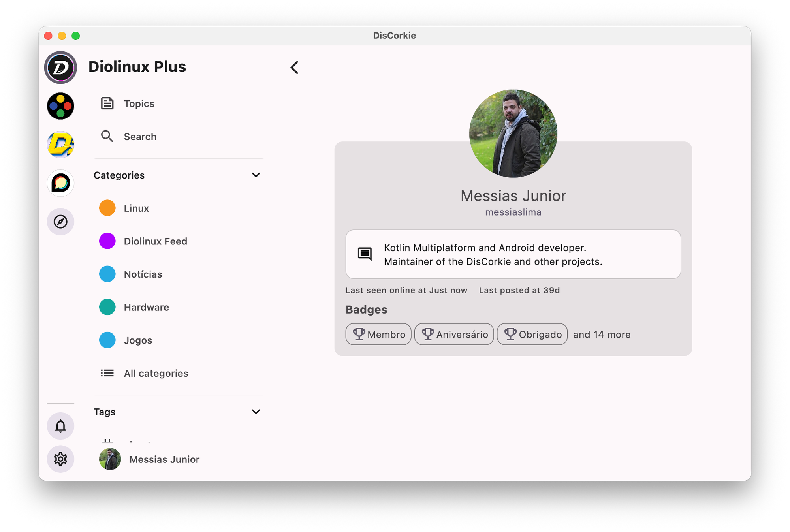Switch to the yellow D forum icon
790x532 pixels.
point(60,145)
